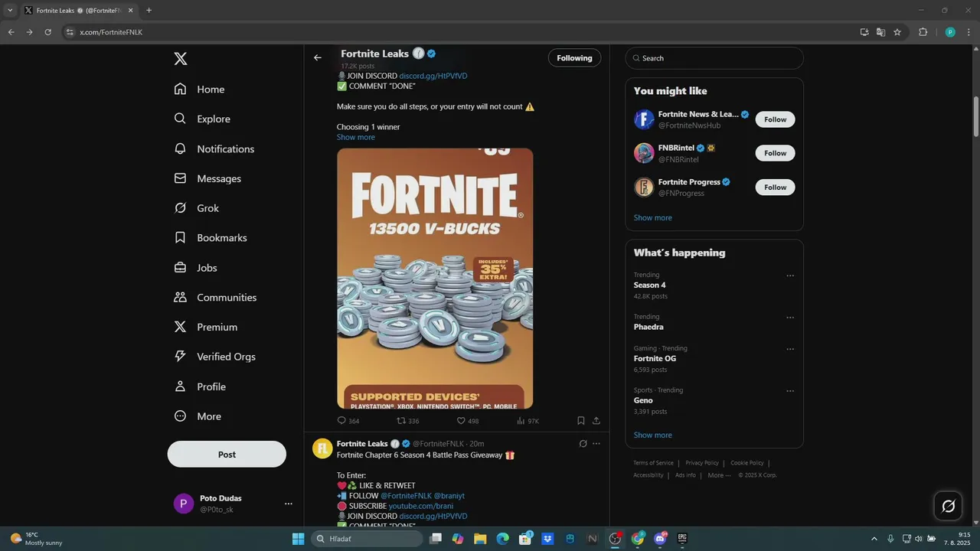Follow Fortnite News & Leaks account
The image size is (980, 551).
click(775, 119)
